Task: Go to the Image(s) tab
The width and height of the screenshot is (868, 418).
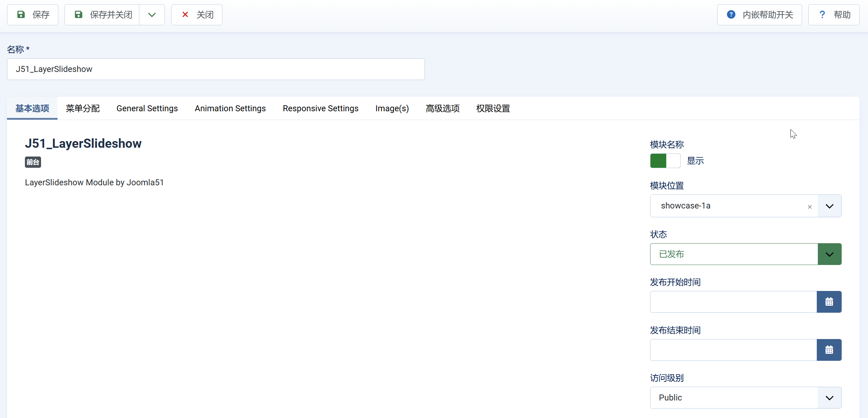Action: tap(392, 108)
